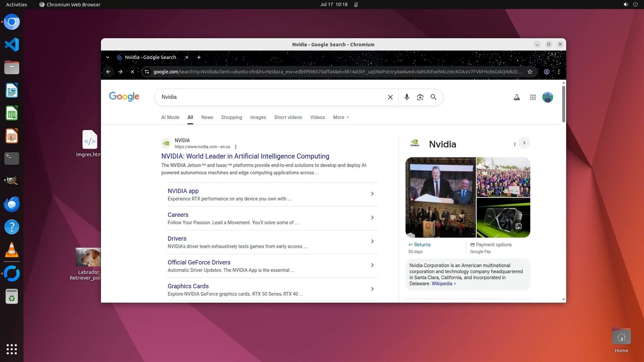Screen dimensions: 644x362
Task: Click the page's vertical scrollbar
Action: click(563, 104)
